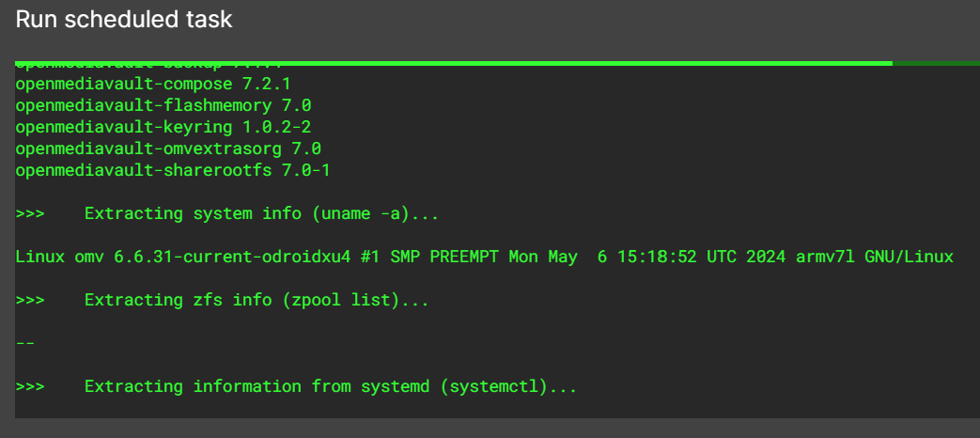980x438 pixels.
Task: Click the (systemctl) command text
Action: (493, 386)
